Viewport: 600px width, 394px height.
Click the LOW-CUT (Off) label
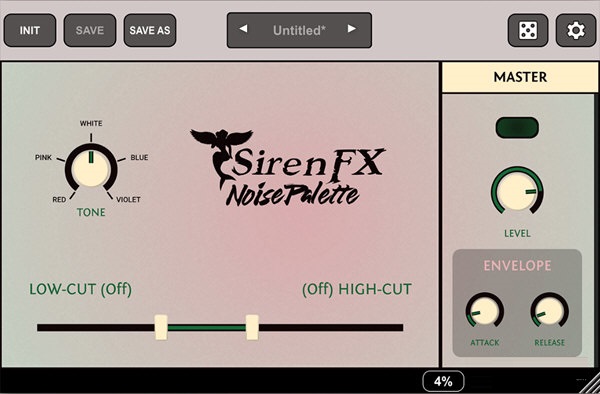(81, 290)
